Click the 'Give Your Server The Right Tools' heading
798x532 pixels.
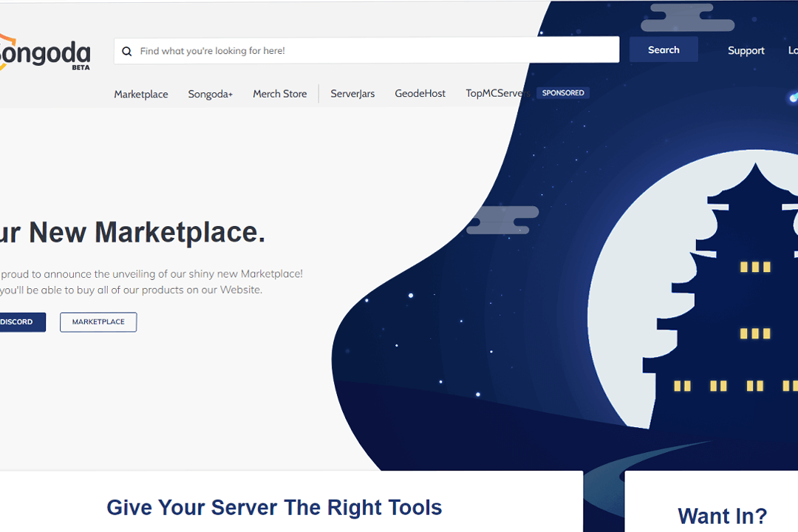[x=274, y=508]
